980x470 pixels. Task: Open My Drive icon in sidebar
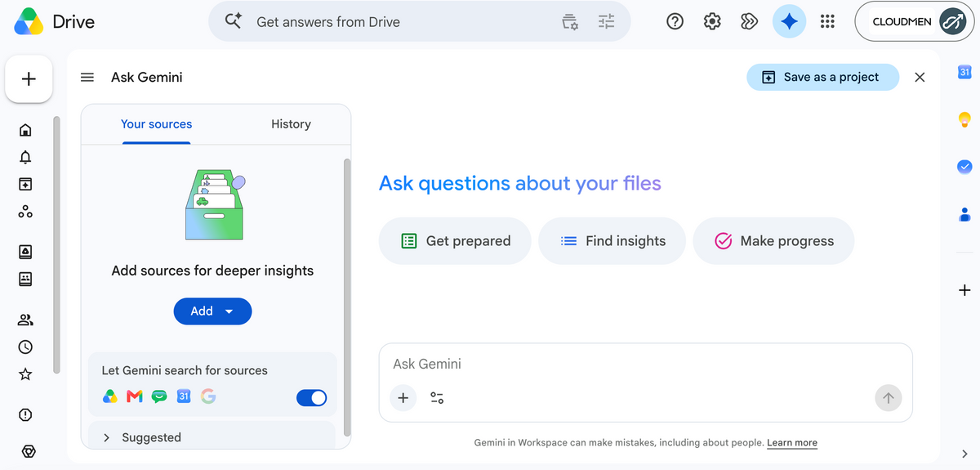pyautogui.click(x=25, y=252)
